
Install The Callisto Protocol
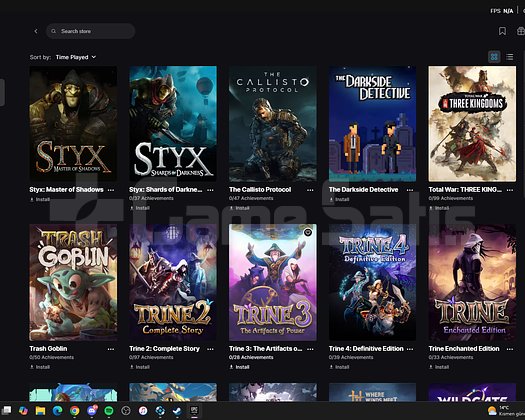coord(239,208)
